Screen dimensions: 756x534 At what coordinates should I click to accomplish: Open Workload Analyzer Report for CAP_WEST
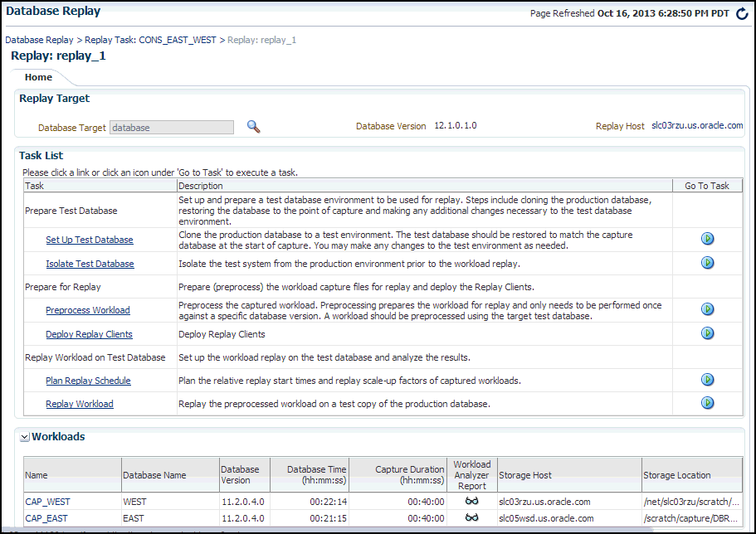(471, 502)
